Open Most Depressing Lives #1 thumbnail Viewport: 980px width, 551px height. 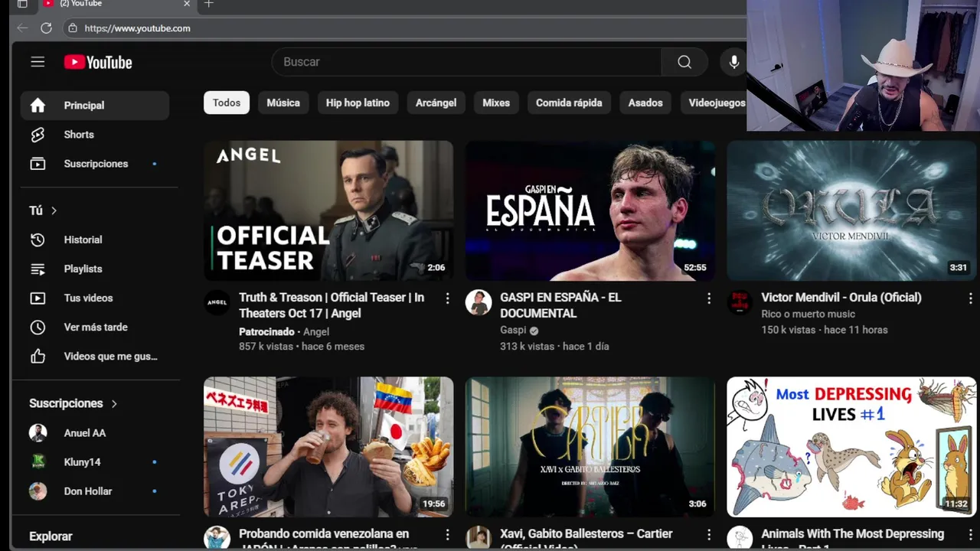pyautogui.click(x=851, y=447)
